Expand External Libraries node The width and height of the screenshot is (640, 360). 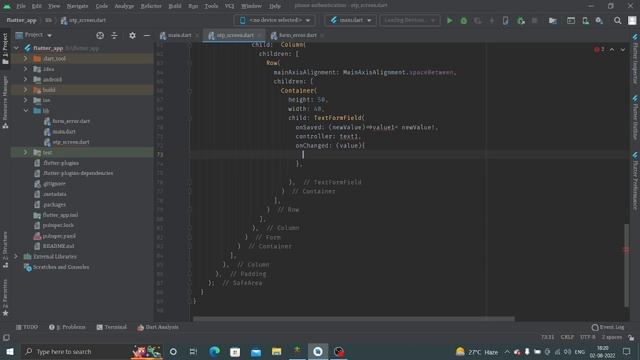pos(16,256)
